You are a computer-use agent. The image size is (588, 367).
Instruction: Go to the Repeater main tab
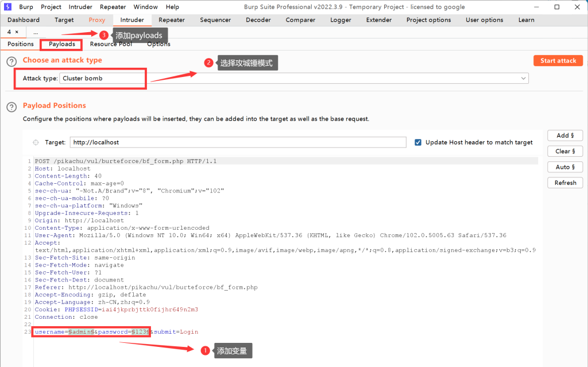(x=172, y=20)
